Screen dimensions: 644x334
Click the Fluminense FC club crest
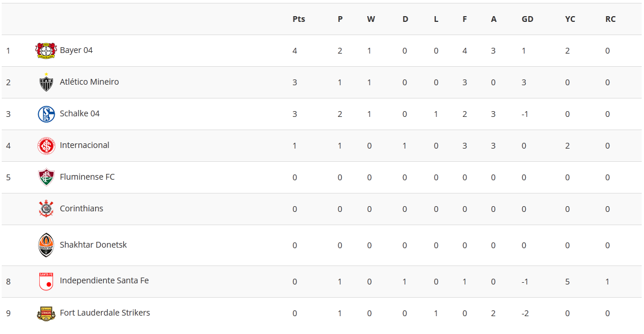tap(46, 177)
